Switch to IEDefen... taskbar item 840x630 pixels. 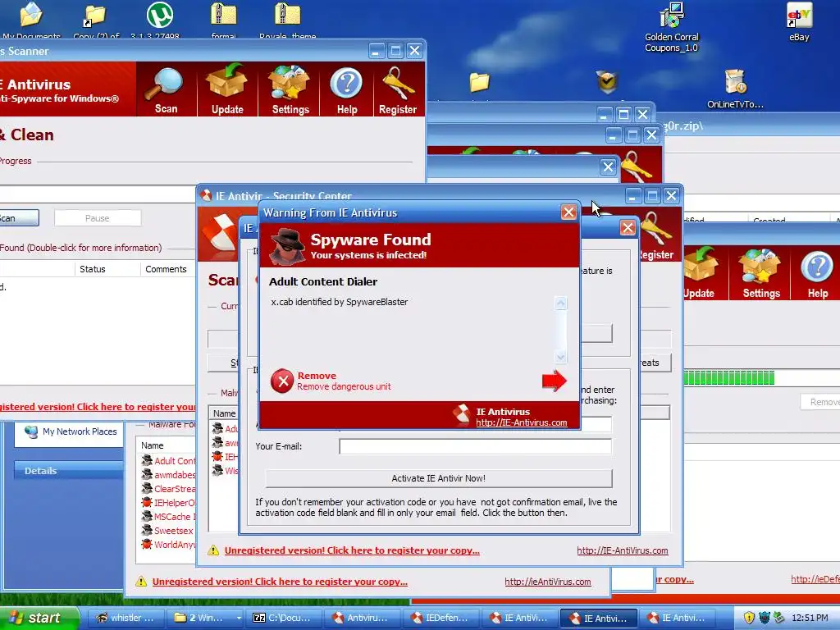coord(442,618)
